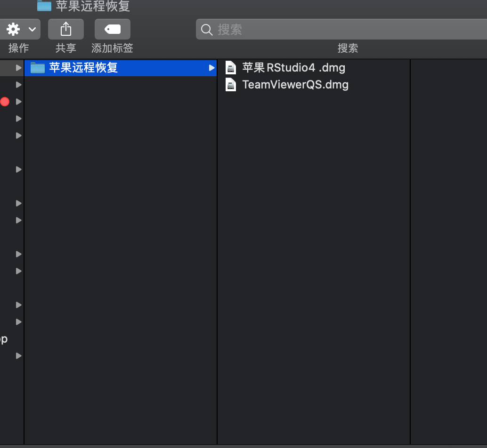Select TeamViewerQS.dmg in the file list
Viewport: 487px width, 448px height.
(295, 84)
